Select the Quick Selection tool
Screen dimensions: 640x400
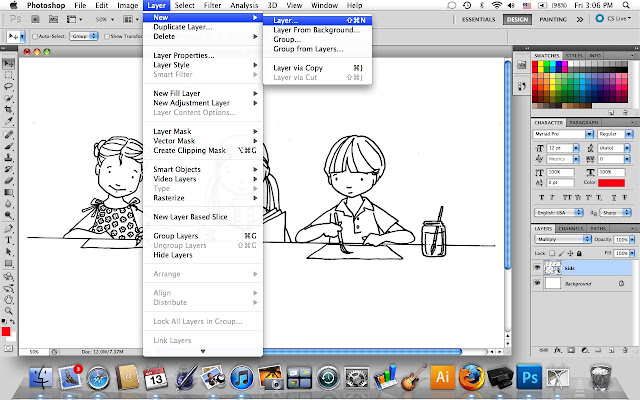pyautogui.click(x=8, y=98)
